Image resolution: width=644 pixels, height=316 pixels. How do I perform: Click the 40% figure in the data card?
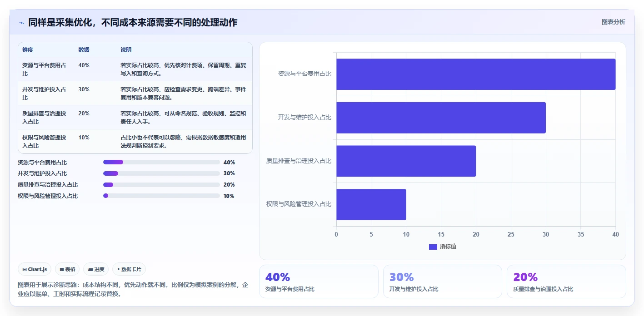[278, 277]
